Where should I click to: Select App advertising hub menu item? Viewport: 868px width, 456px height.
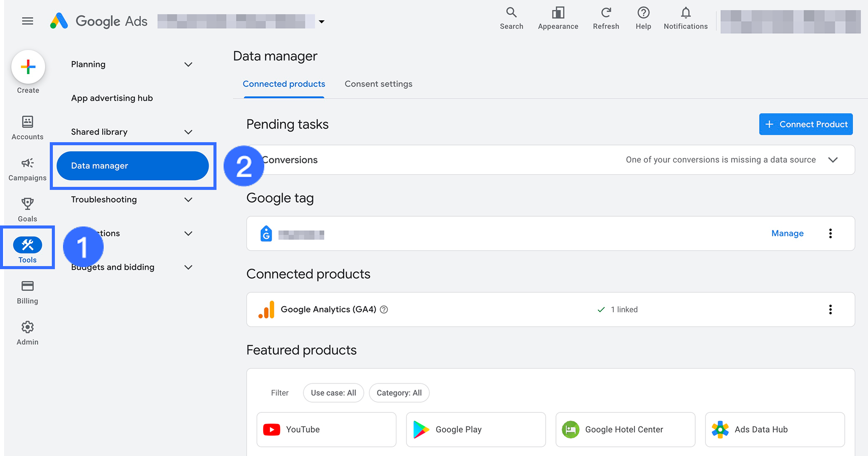click(x=112, y=99)
